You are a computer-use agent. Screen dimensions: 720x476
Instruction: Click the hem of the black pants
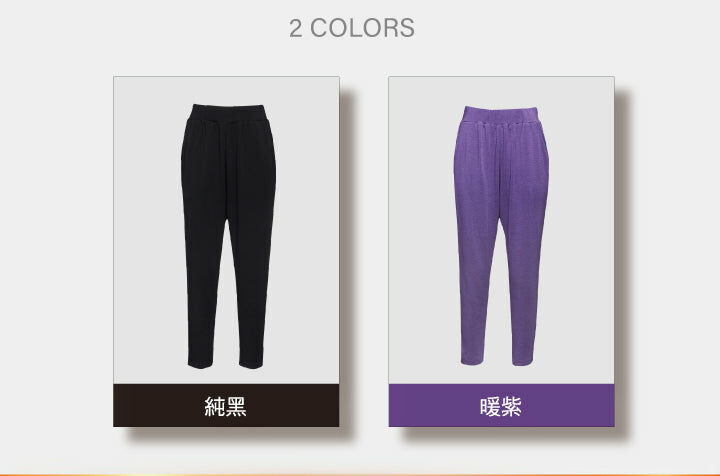(x=226, y=364)
